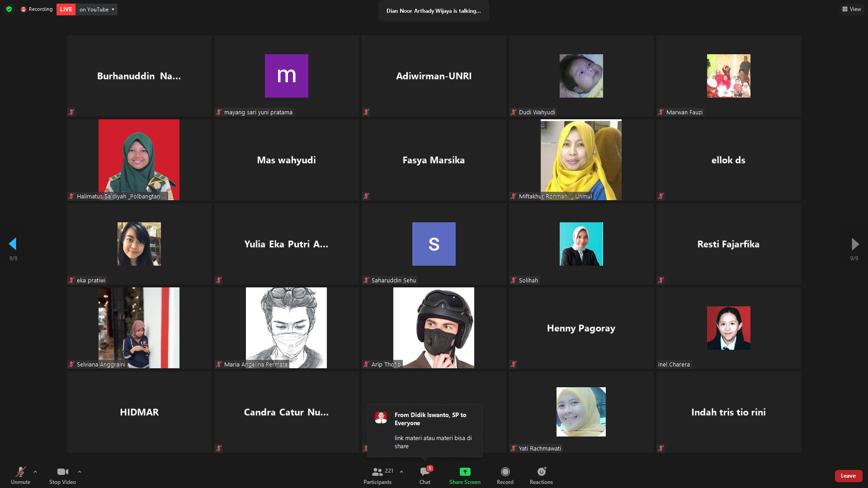
Task: Click muted mic icon beside Yati Rachmawati
Action: click(514, 448)
